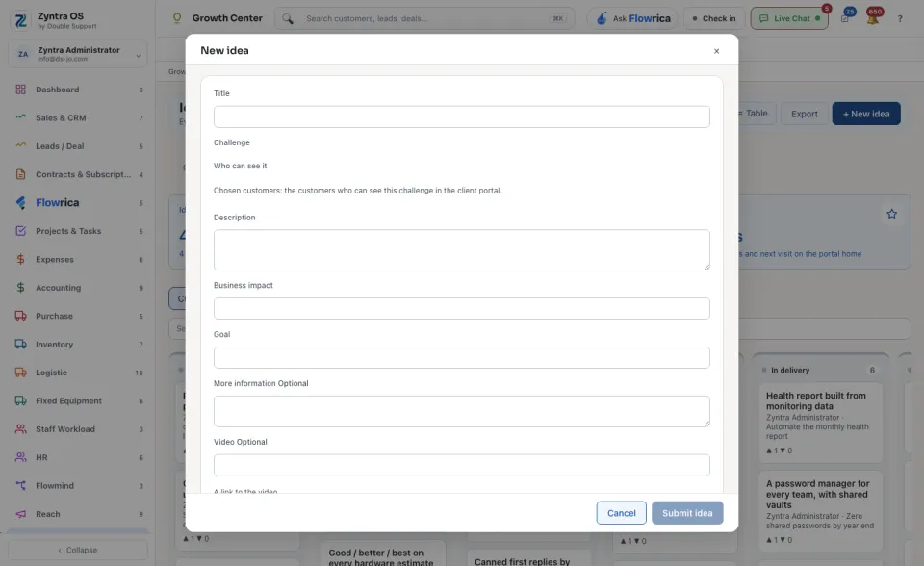Open Projects & Tasks sidebar icon
Image resolution: width=924 pixels, height=566 pixels.
[20, 230]
